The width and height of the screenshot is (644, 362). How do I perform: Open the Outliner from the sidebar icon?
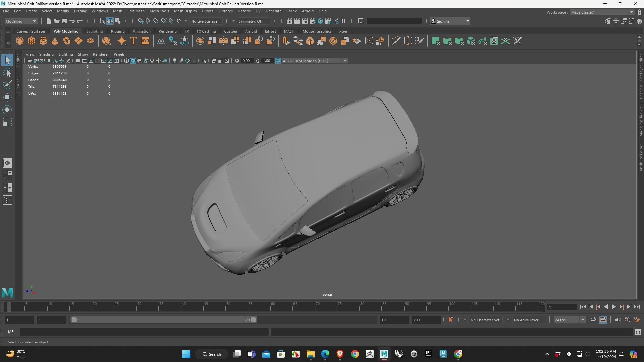coord(7,200)
